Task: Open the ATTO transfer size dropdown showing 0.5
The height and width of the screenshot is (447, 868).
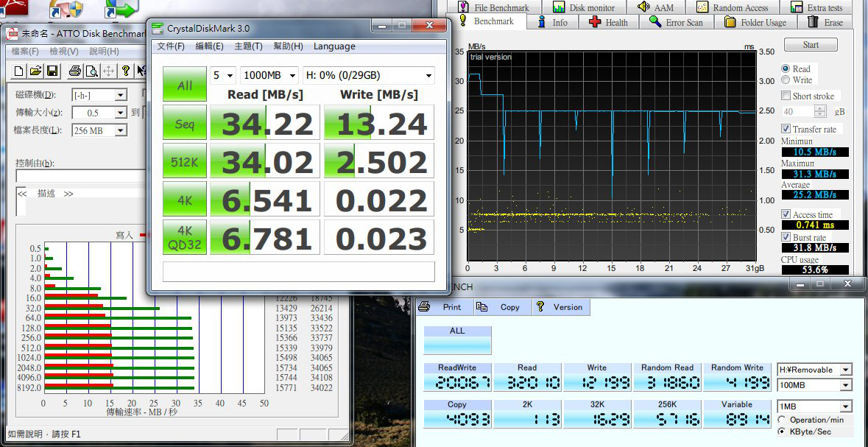Action: click(100, 113)
